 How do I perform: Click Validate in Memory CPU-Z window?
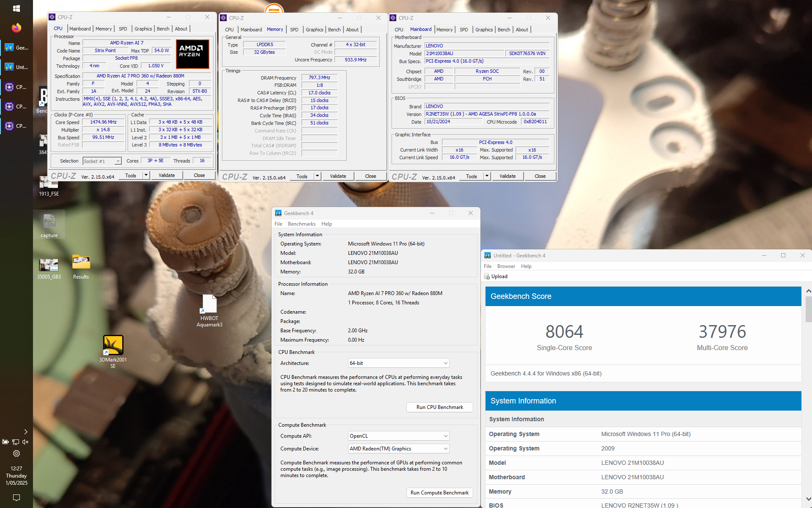coord(338,176)
